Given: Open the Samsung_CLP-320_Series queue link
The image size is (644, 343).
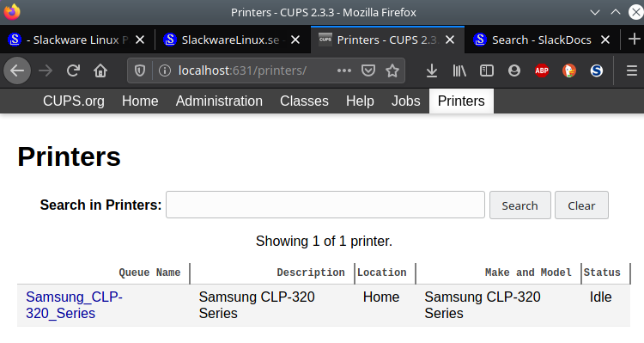Looking at the screenshot, I should [74, 305].
